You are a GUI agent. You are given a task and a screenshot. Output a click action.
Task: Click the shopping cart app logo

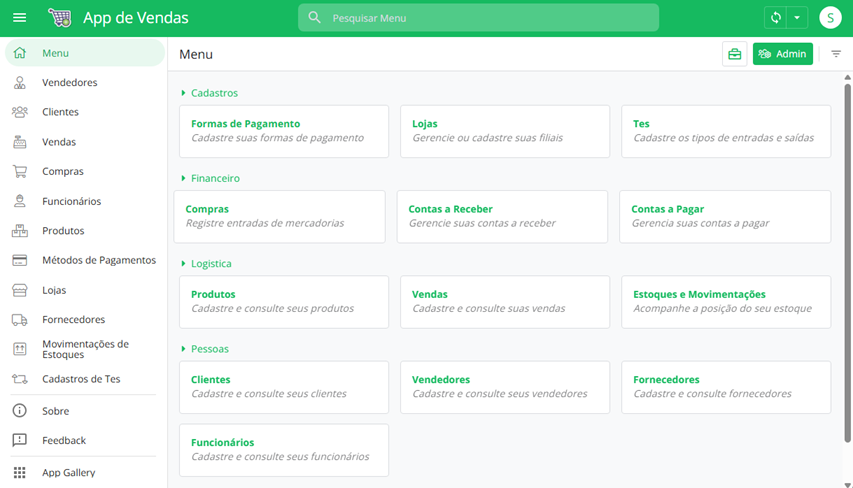pyautogui.click(x=60, y=18)
